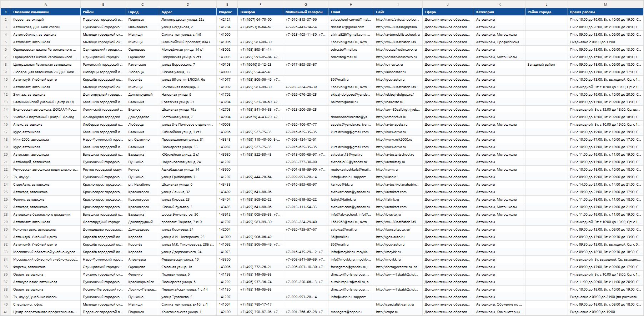Select the 'avtoksa@mail.ru' email cell
This screenshot has height=322, width=644.
[351, 229]
